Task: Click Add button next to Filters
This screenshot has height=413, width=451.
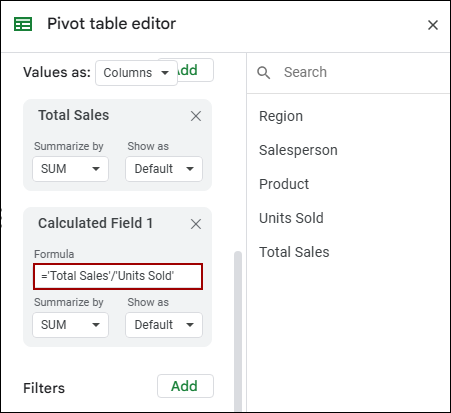Action: tap(185, 386)
